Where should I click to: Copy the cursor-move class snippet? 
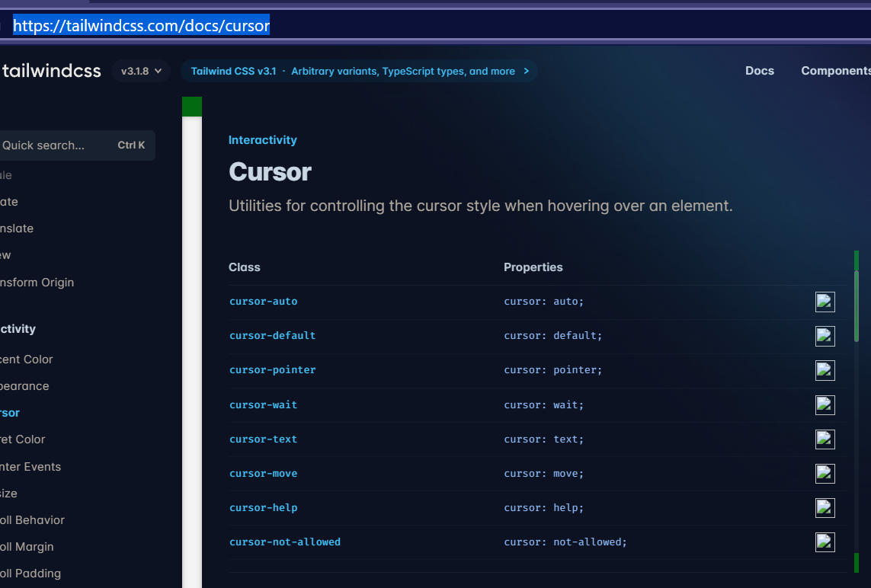coord(825,473)
